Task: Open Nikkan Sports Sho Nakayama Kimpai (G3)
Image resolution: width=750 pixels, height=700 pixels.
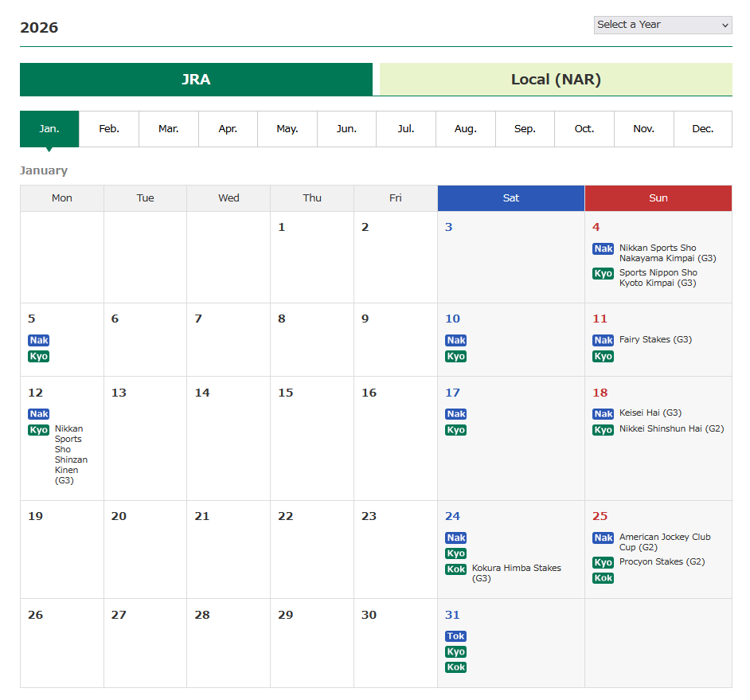Action: tap(668, 253)
